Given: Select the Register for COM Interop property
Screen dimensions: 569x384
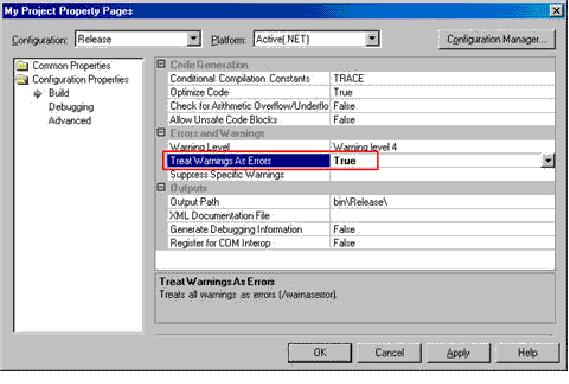Looking at the screenshot, I should [249, 243].
